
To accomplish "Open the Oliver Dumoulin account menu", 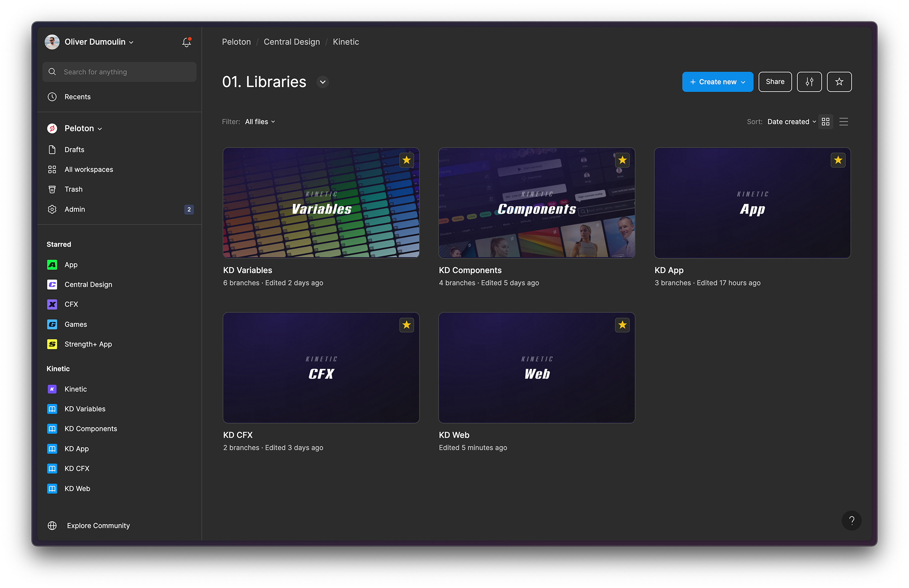I will click(x=99, y=42).
